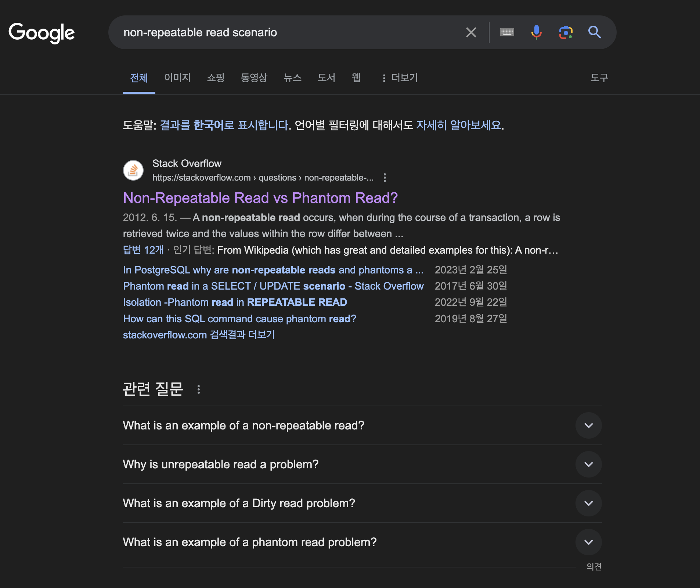Screen dimensions: 700x588
Task: Switch to the 이미지 tab
Action: coord(177,78)
